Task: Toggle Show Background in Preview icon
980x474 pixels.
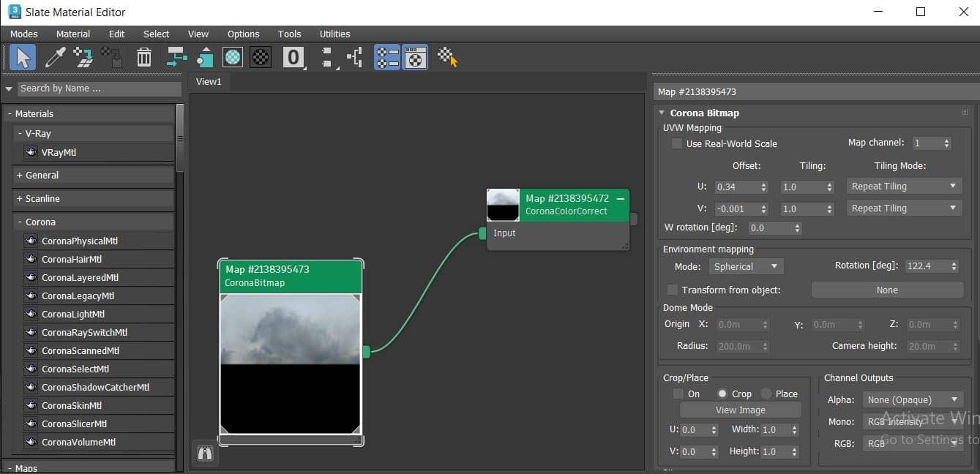Action: pyautogui.click(x=261, y=57)
